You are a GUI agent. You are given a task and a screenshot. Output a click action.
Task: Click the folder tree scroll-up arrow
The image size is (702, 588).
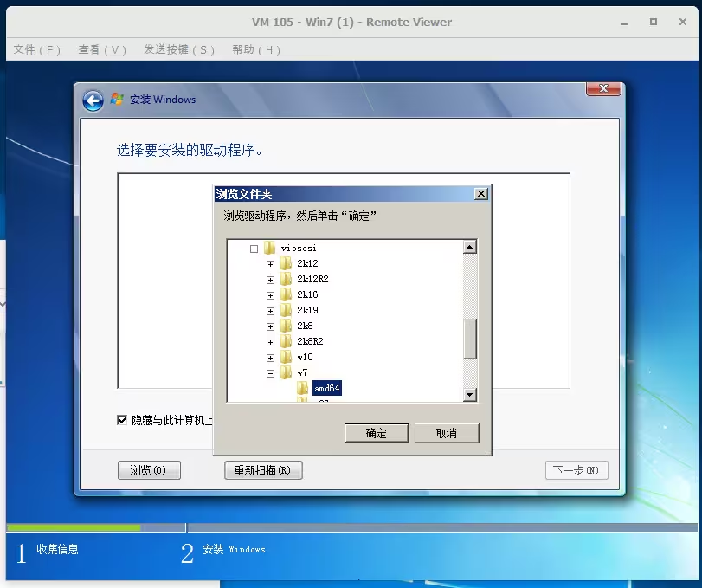coord(470,247)
